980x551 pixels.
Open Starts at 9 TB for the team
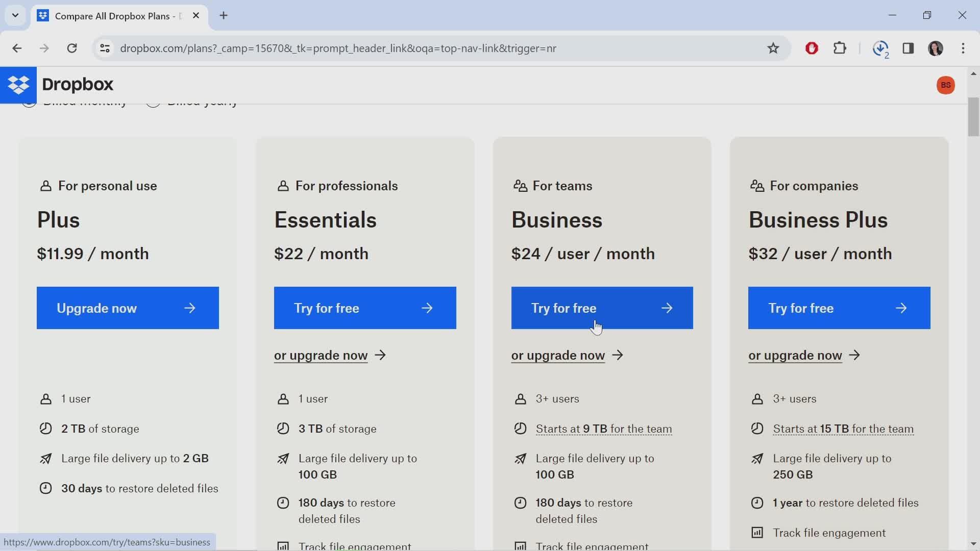[604, 429]
